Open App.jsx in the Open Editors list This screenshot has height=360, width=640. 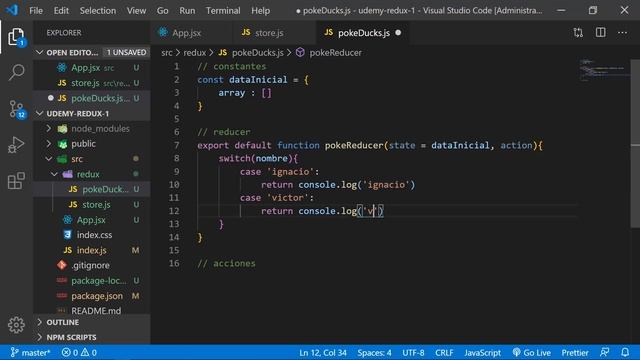pos(92,68)
